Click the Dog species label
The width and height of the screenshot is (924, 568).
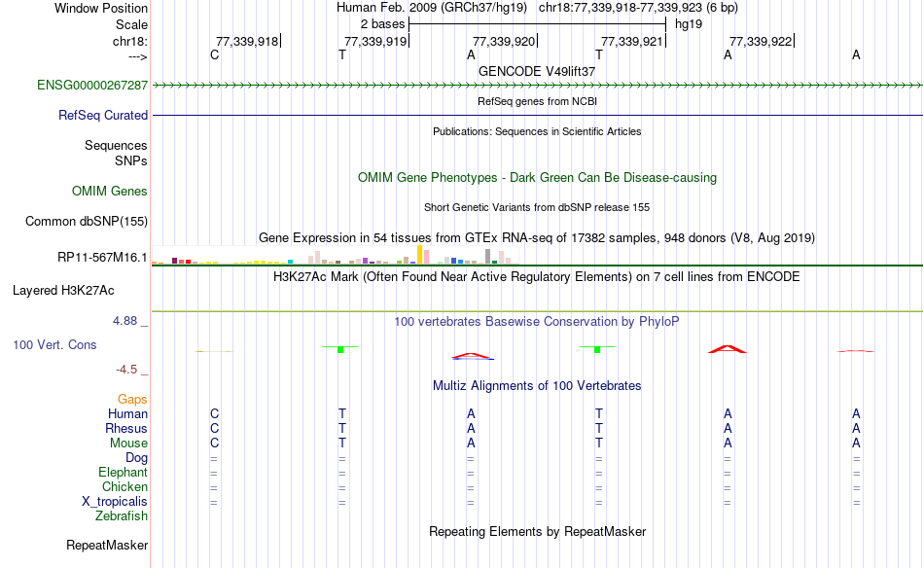tap(136, 458)
